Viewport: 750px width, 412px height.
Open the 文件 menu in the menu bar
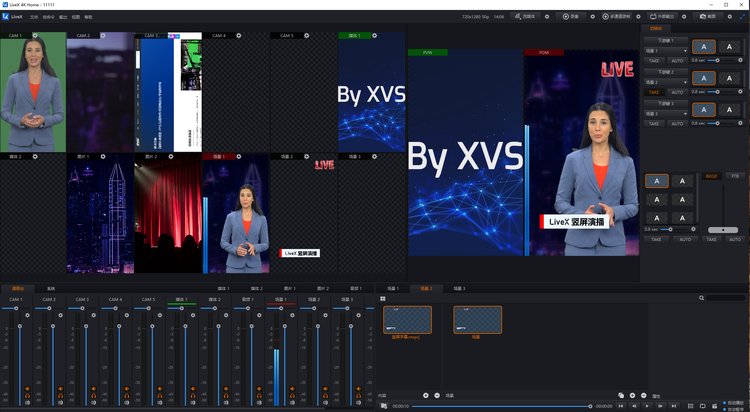[x=34, y=17]
